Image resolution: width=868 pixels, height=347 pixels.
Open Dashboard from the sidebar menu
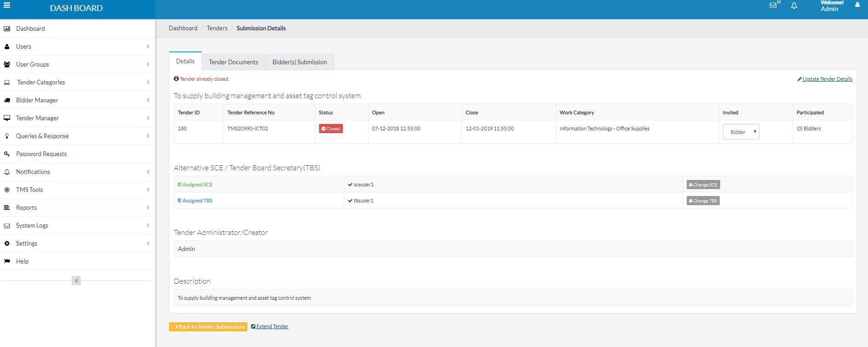77,28
